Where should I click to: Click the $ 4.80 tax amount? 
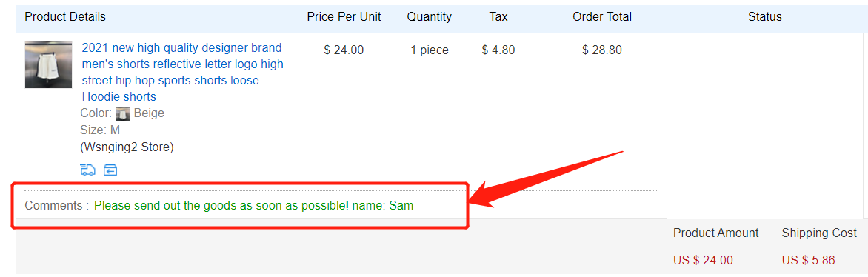[x=498, y=50]
